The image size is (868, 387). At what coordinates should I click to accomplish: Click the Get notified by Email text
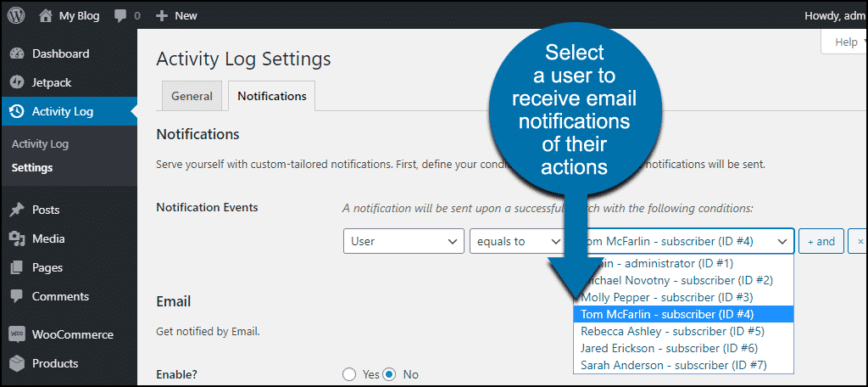pyautogui.click(x=209, y=333)
